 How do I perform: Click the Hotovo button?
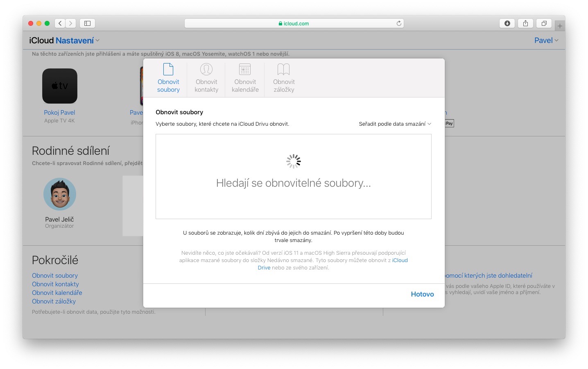[422, 294]
